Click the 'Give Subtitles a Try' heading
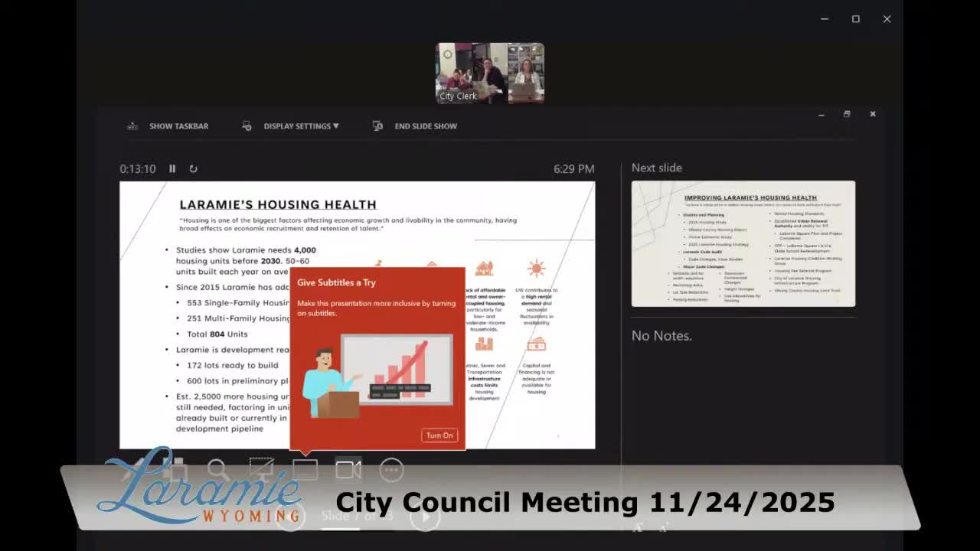Screen dimensions: 980x551 pyautogui.click(x=336, y=282)
